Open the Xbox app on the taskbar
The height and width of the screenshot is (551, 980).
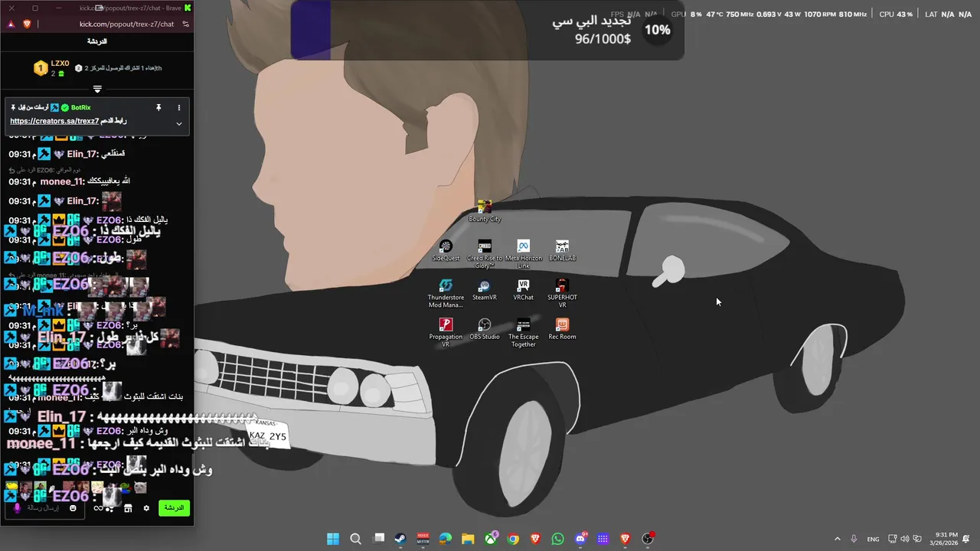491,539
